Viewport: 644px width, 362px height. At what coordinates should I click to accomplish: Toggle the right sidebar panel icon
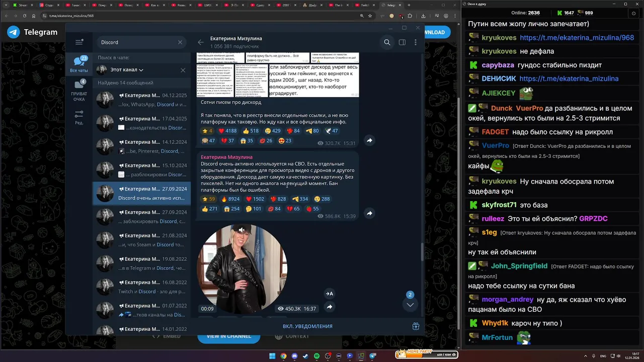[x=402, y=42]
